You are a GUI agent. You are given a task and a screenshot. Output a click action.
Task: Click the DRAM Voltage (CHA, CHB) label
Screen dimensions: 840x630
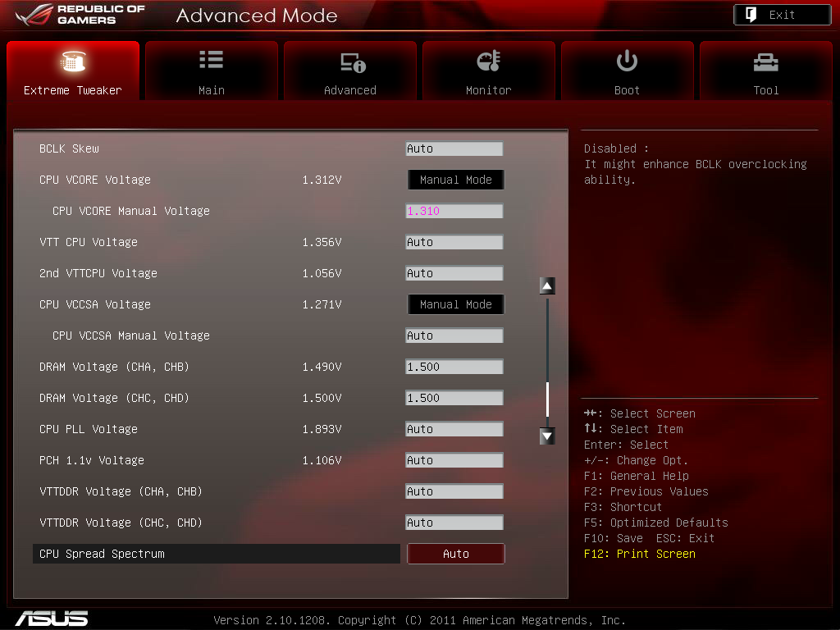coord(114,367)
